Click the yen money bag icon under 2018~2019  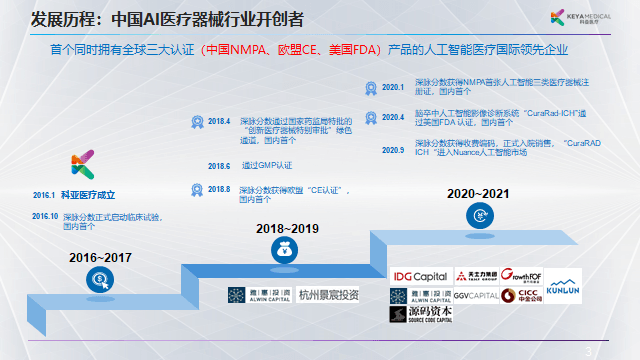click(284, 250)
